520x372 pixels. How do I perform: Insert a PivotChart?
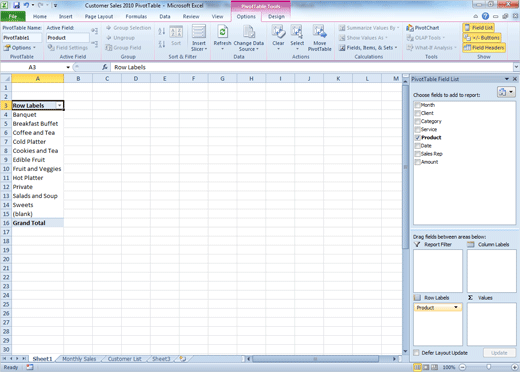423,28
